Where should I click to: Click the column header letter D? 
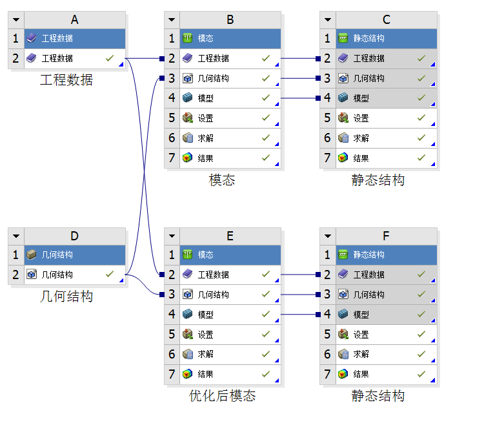click(x=74, y=236)
